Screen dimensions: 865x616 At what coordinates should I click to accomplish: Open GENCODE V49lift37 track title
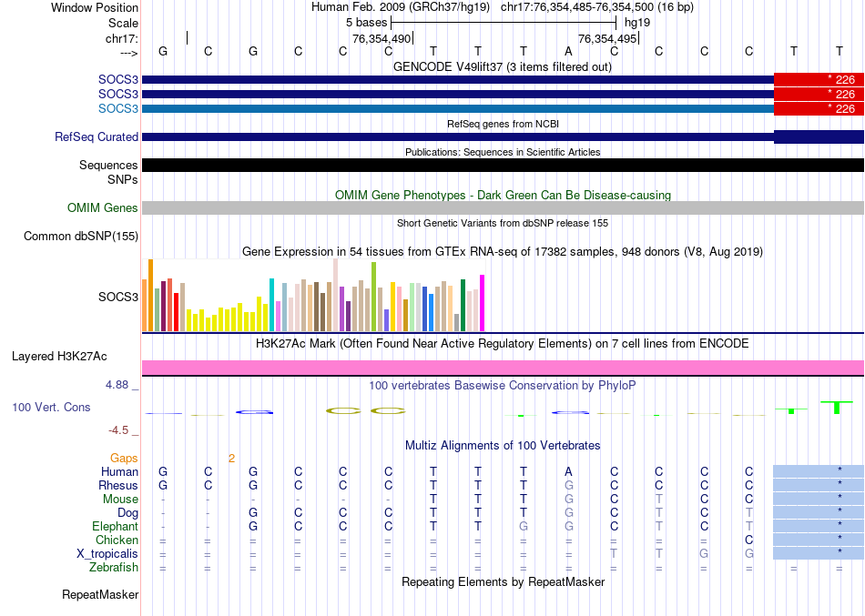(x=502, y=66)
